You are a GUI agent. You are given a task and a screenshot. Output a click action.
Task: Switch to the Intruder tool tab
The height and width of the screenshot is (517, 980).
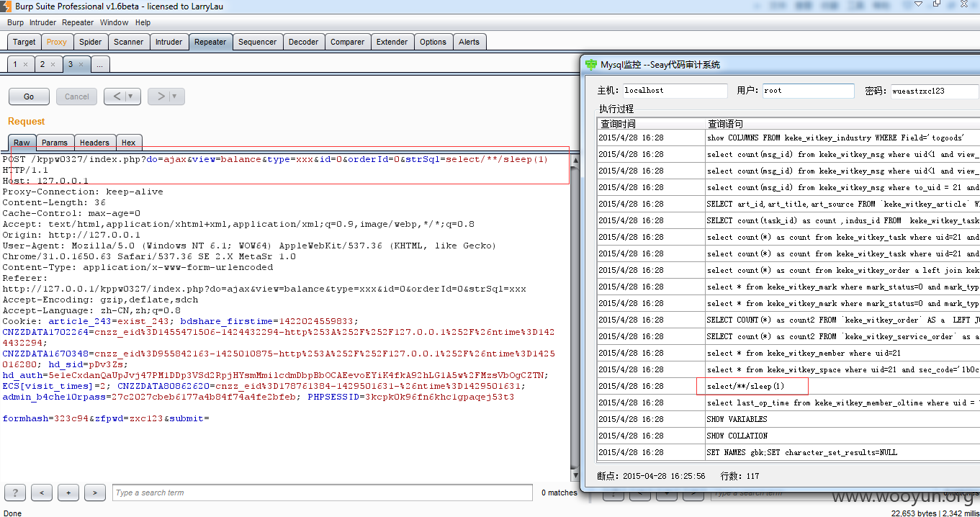pyautogui.click(x=168, y=42)
